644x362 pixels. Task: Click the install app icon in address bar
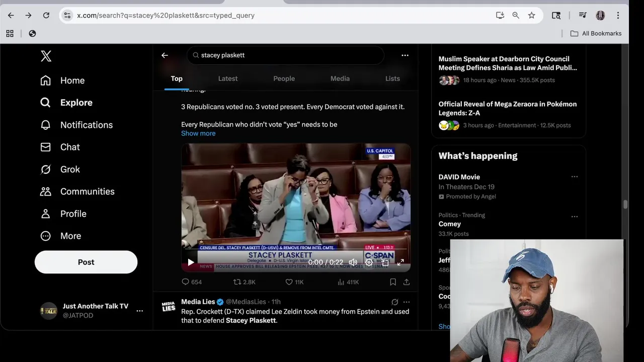pyautogui.click(x=500, y=16)
